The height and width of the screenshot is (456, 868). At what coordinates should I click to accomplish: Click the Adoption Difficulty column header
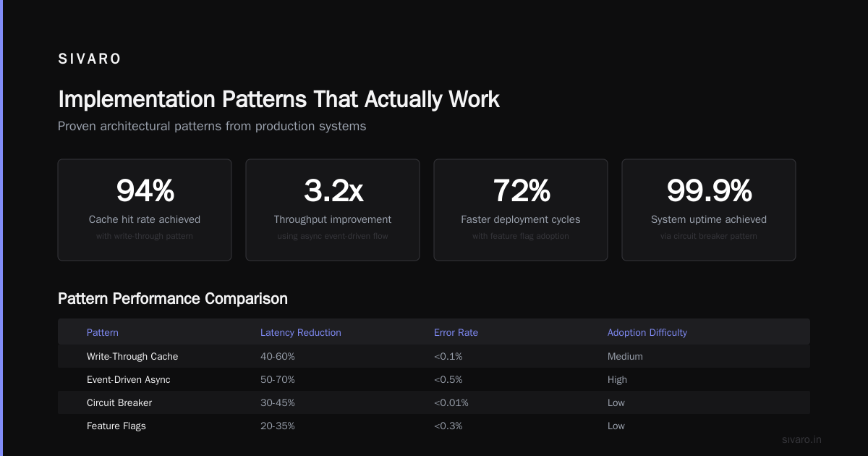coord(647,332)
